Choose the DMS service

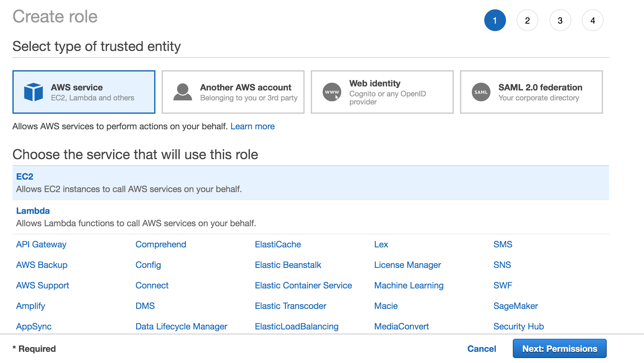pyautogui.click(x=145, y=306)
